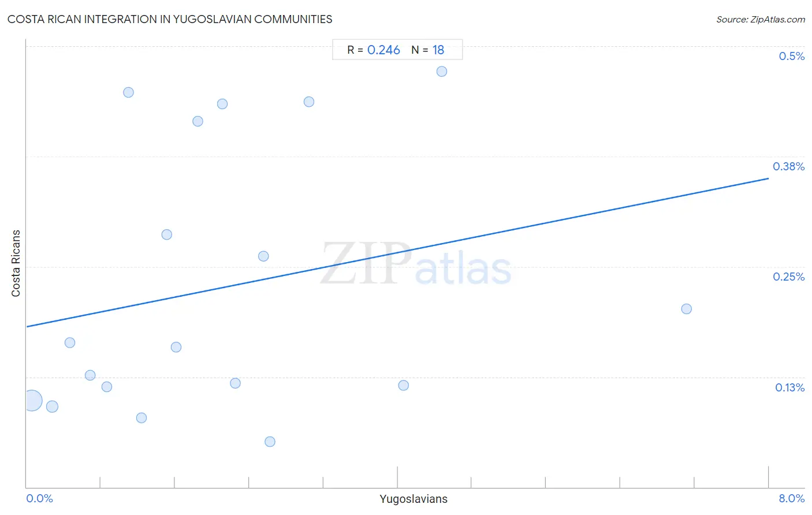
Task: Click the blue regression trend line
Action: (x=397, y=252)
